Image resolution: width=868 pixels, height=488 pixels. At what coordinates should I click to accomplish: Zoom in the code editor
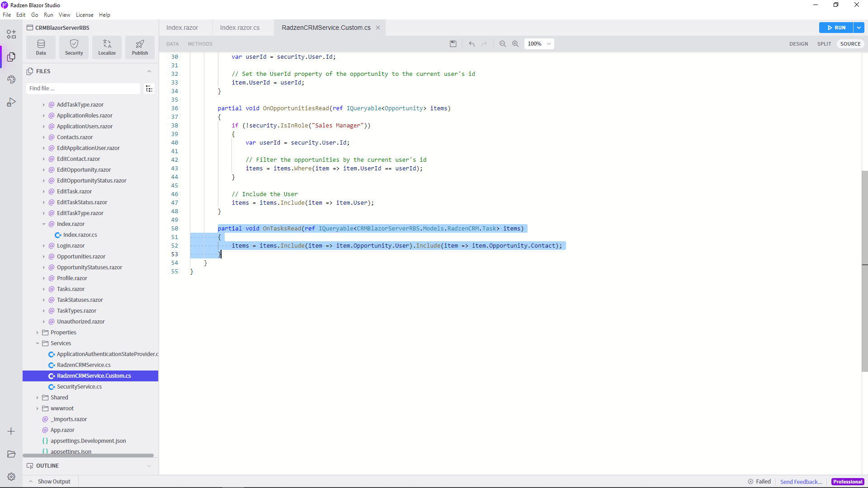[515, 44]
